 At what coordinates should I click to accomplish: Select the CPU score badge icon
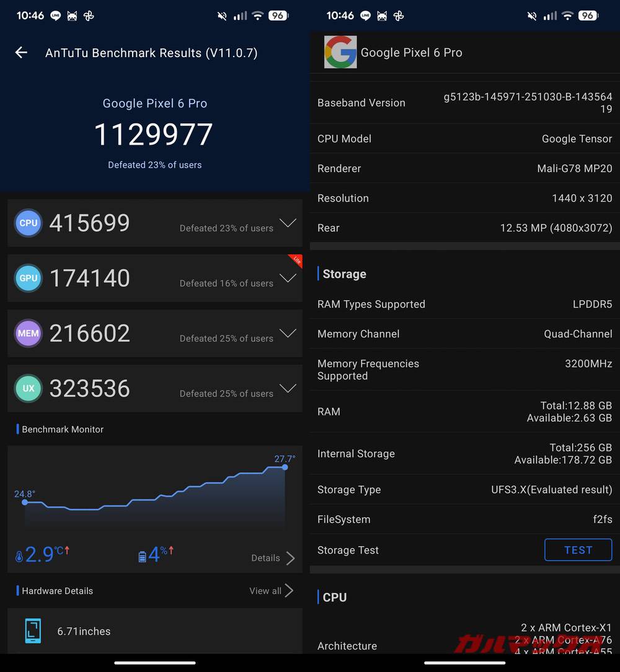(28, 223)
